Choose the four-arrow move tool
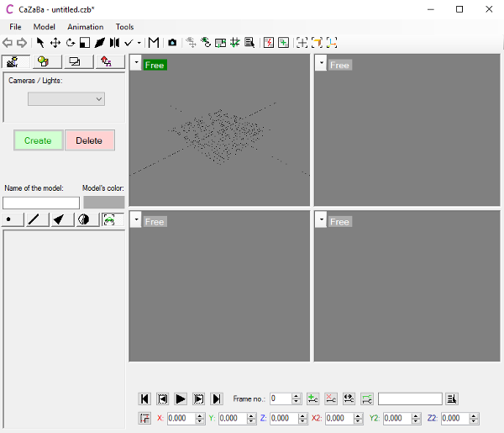 click(x=55, y=42)
